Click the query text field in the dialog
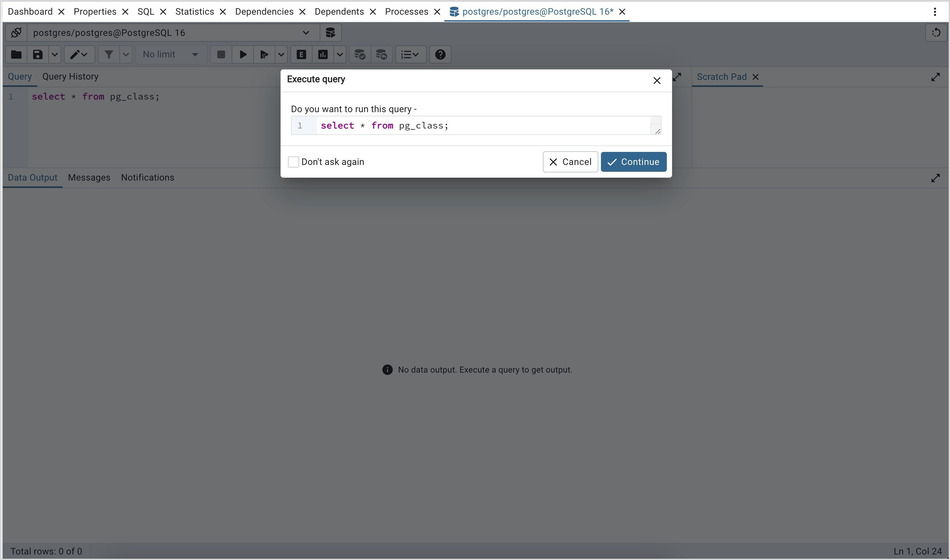The width and height of the screenshot is (950, 560). pos(483,126)
